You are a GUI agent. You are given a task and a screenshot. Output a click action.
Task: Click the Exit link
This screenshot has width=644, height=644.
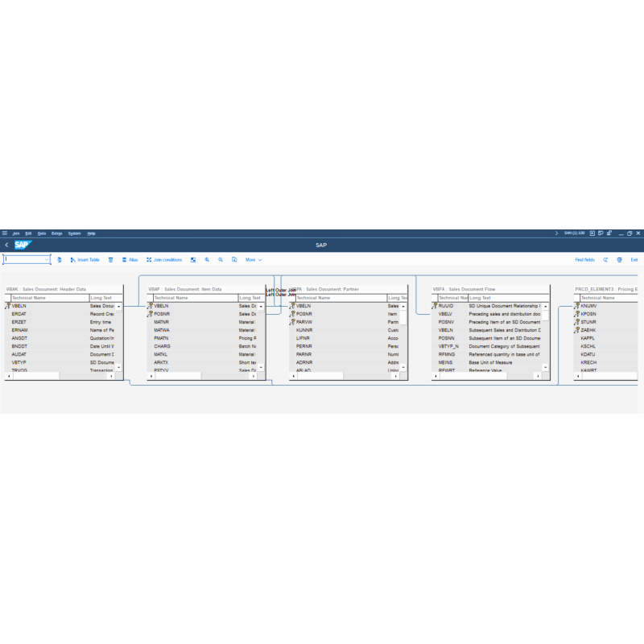(x=634, y=259)
